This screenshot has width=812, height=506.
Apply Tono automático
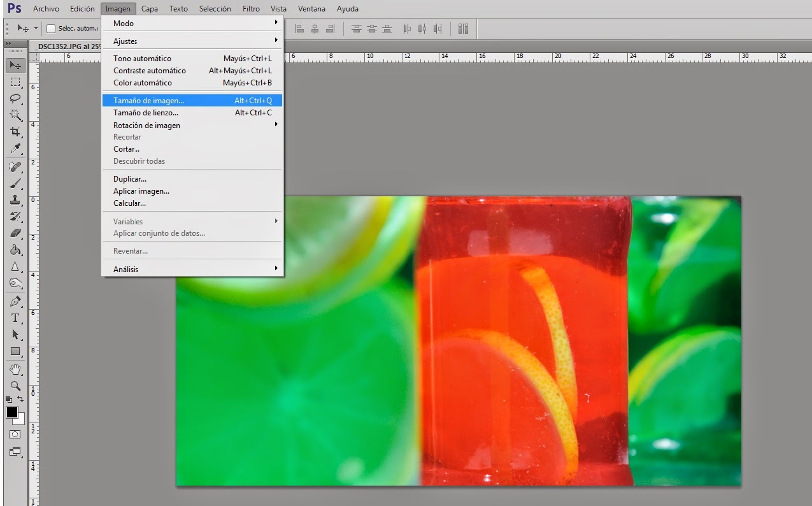click(x=192, y=59)
